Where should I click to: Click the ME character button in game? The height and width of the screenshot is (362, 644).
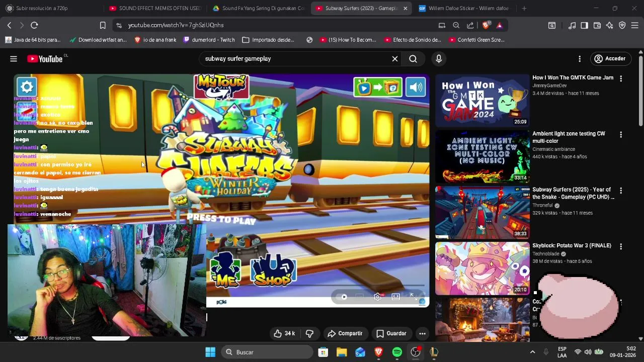pos(225,269)
